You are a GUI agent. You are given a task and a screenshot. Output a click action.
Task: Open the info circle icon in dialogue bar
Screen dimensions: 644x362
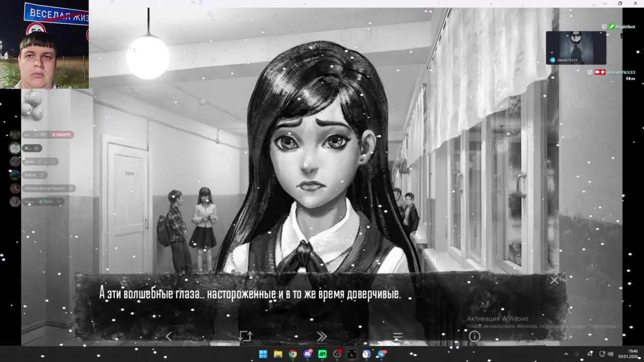[474, 336]
